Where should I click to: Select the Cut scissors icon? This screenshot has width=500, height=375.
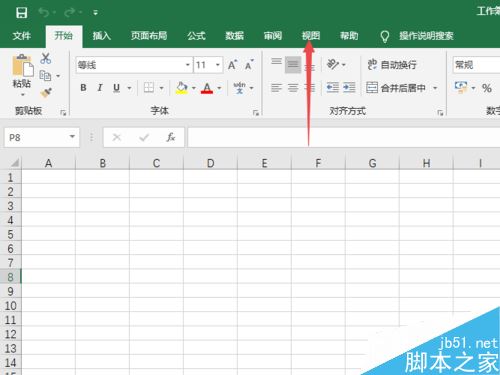(x=46, y=58)
